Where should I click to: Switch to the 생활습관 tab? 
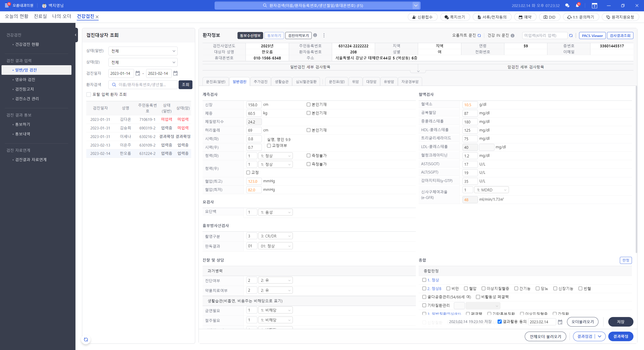tap(281, 82)
